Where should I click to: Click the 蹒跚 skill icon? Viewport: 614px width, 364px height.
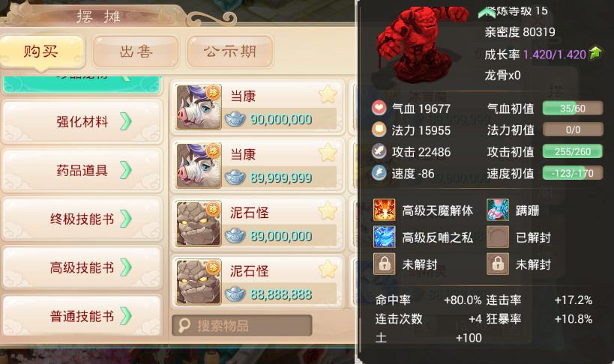click(x=498, y=210)
